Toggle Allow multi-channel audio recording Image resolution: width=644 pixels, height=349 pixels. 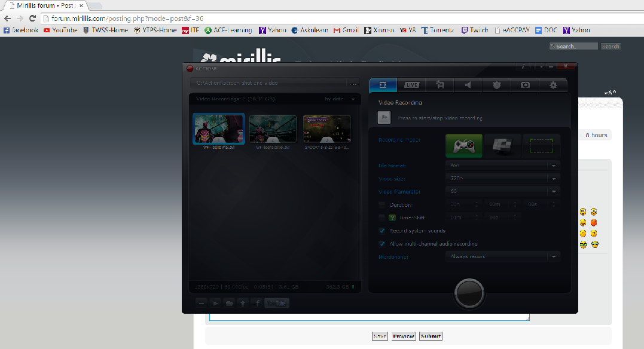pos(382,244)
